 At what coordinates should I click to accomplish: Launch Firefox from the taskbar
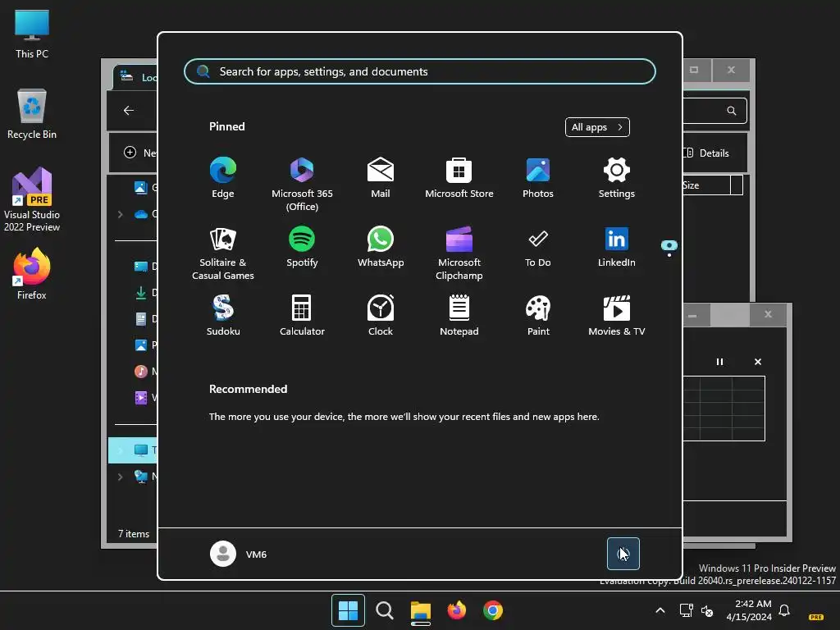[x=456, y=610]
